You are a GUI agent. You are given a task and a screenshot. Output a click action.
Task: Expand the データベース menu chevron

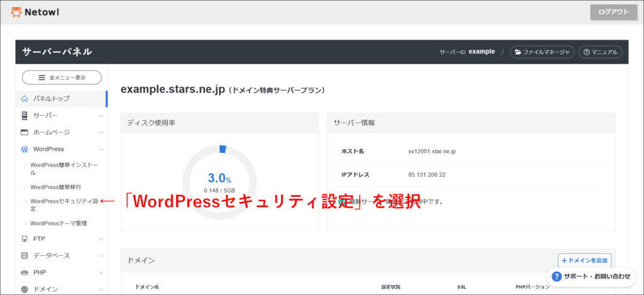[x=101, y=255]
